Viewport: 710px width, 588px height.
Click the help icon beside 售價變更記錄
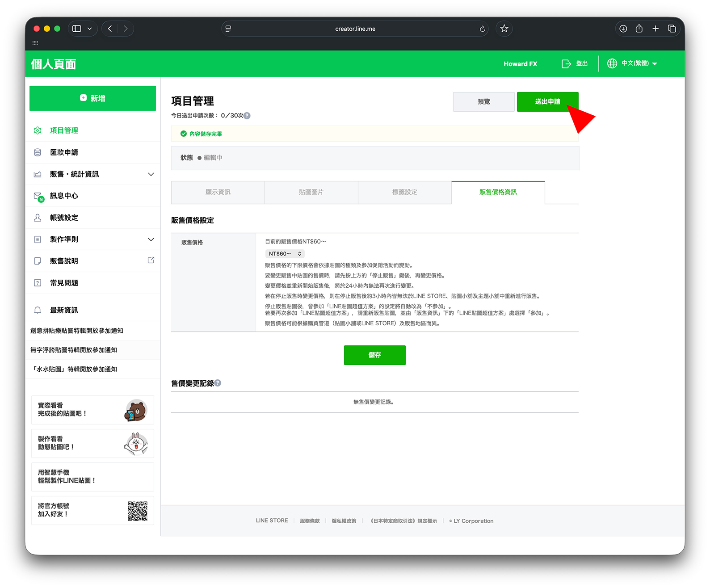click(x=218, y=383)
